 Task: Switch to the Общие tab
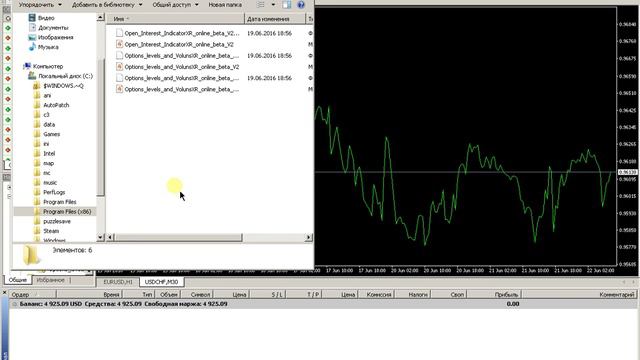pos(18,280)
